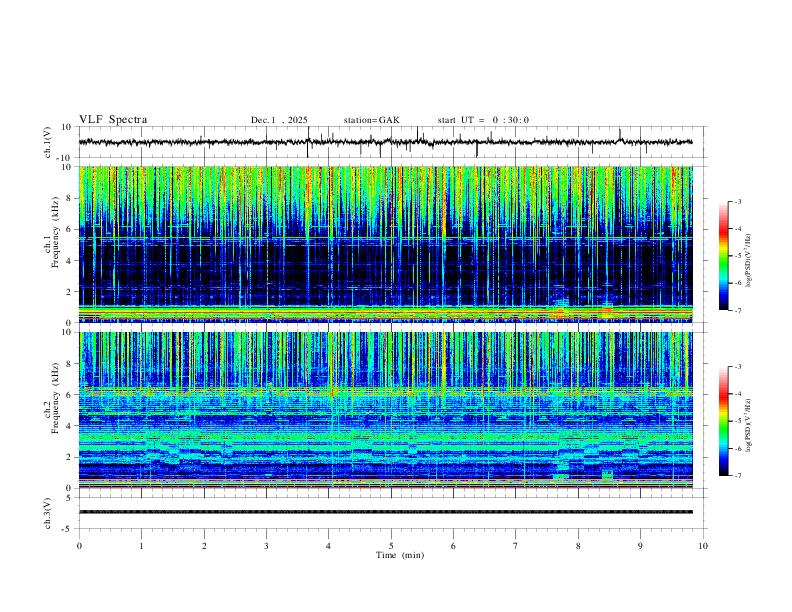Screen dimensions: 792x612
Task: Click Time axis tick label '3'
Action: (266, 546)
